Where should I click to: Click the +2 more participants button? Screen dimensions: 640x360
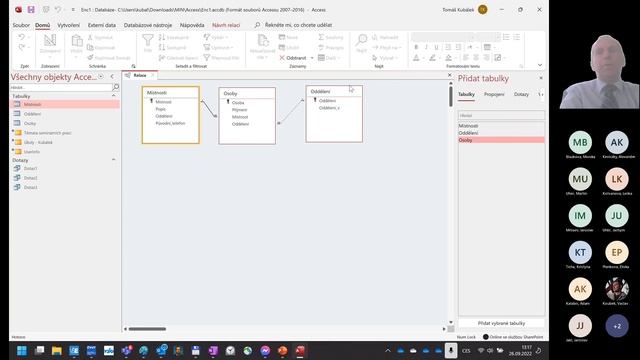coord(617,326)
